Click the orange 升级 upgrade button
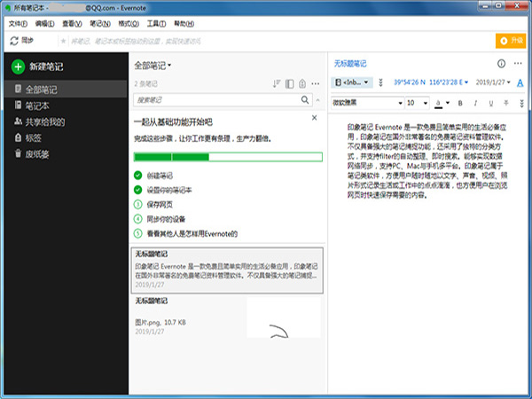Screen dimensions: 532x399 click(x=511, y=41)
